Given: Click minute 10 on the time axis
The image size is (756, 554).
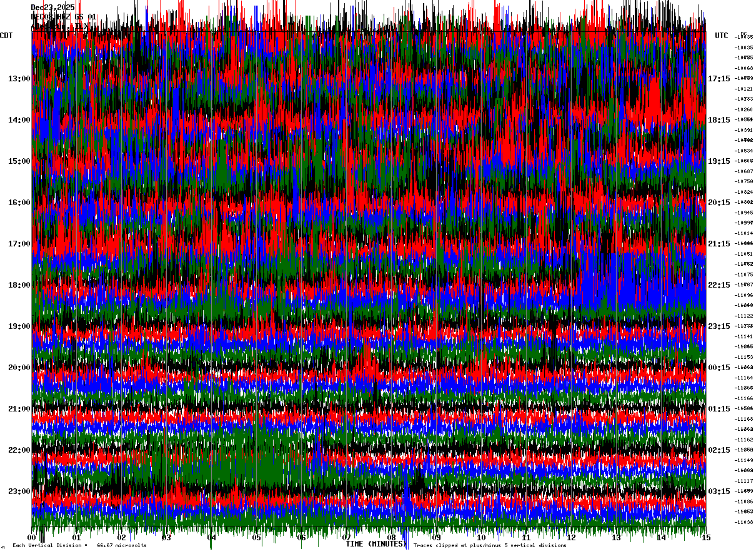Looking at the screenshot, I should click(482, 537).
